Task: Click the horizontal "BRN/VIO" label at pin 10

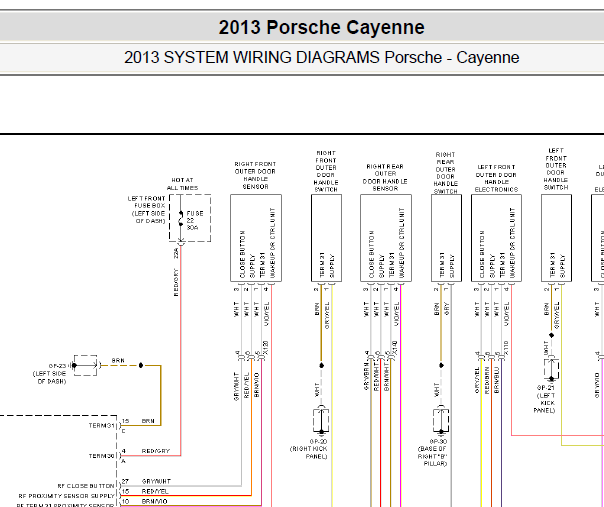Action: (154, 502)
